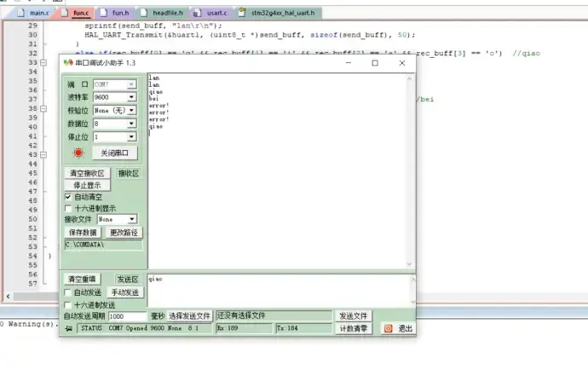Click the 清空接收区 button
This screenshot has width=588, height=370.
coord(87,173)
